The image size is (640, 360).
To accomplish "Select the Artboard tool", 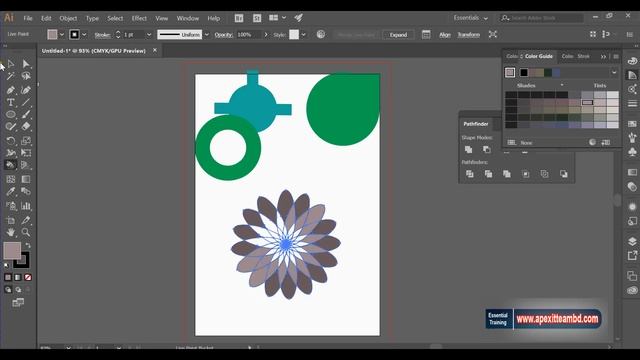I will [11, 220].
